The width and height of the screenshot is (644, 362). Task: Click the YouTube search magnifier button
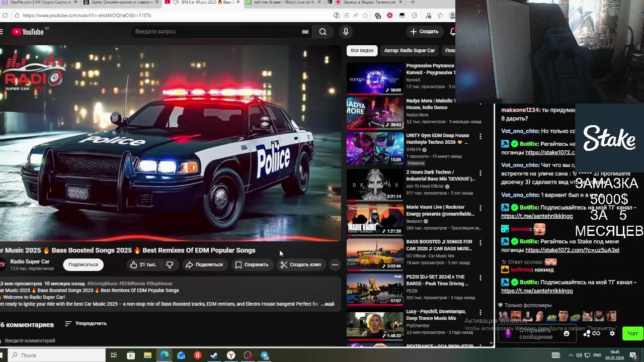[x=323, y=32]
